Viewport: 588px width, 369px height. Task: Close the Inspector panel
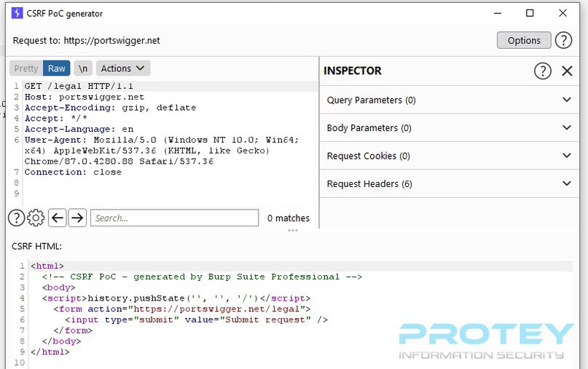[567, 71]
